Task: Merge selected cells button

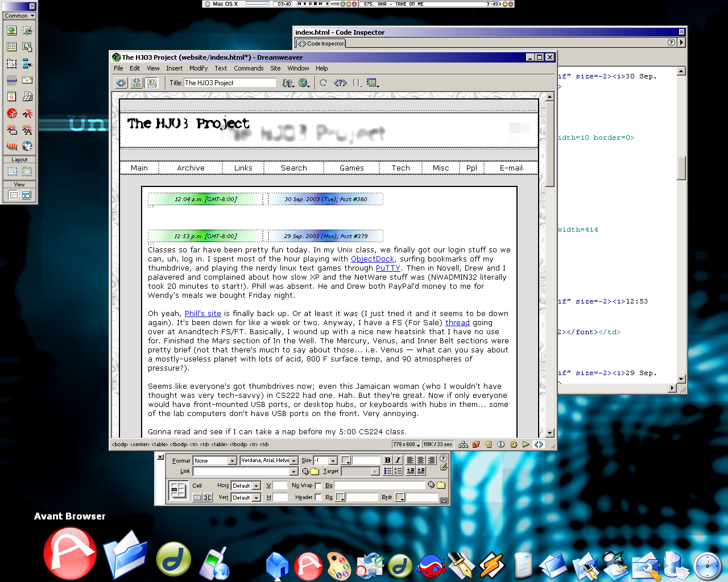Action: [197, 497]
